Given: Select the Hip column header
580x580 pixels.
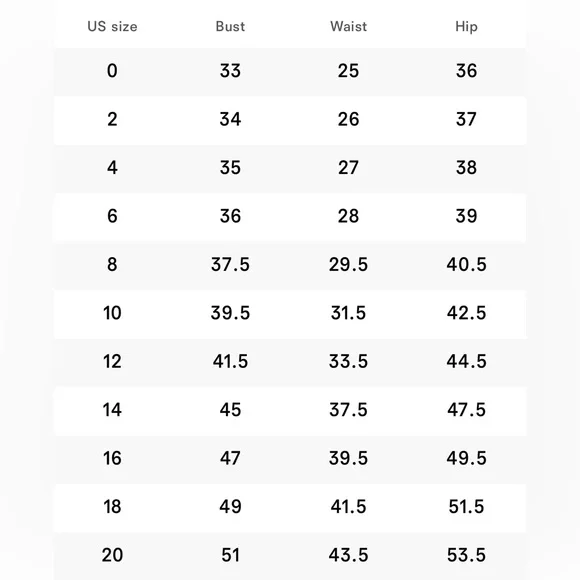Looking at the screenshot, I should (x=466, y=27).
